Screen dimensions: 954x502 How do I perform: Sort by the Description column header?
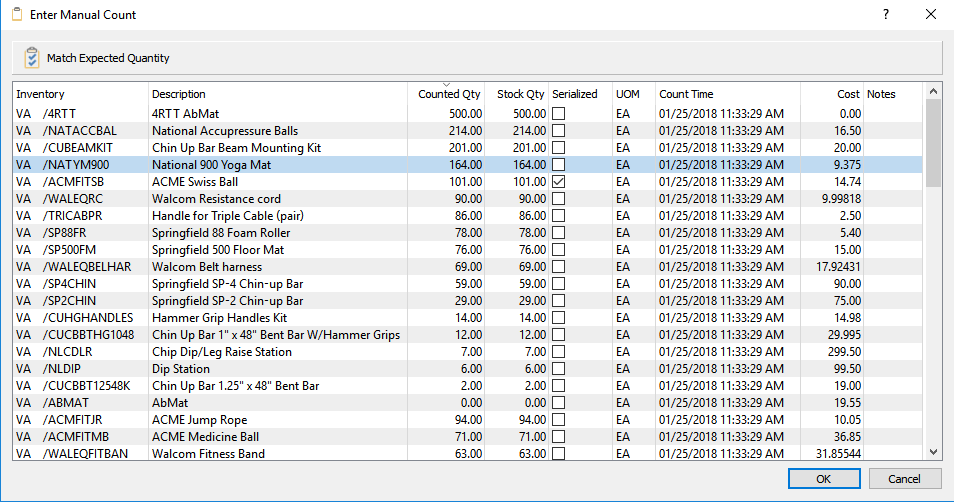[x=278, y=94]
